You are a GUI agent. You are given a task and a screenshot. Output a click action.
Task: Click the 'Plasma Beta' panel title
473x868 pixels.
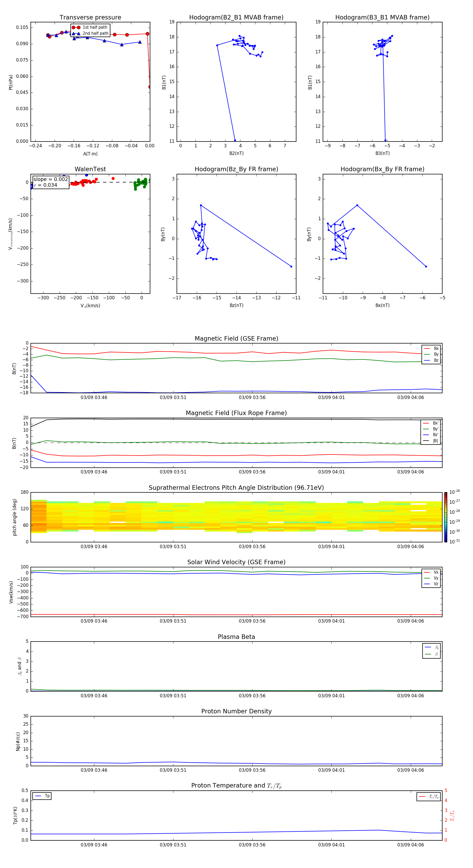click(x=236, y=637)
